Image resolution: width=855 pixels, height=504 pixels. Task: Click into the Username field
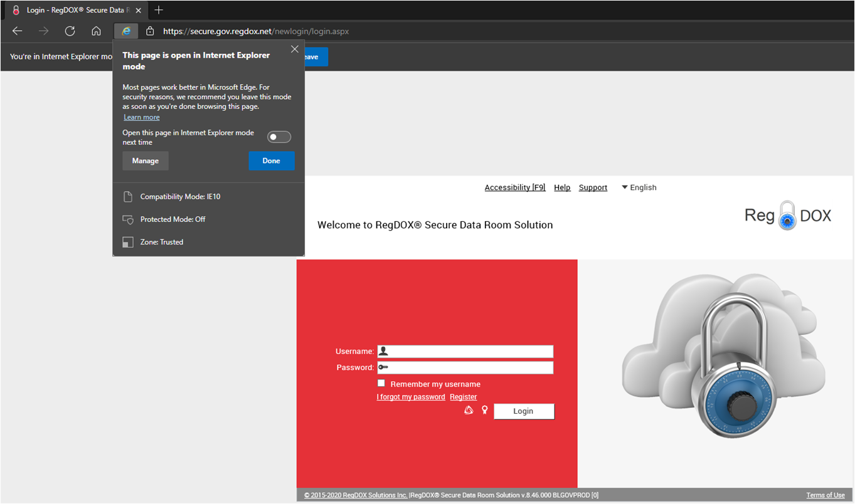465,352
